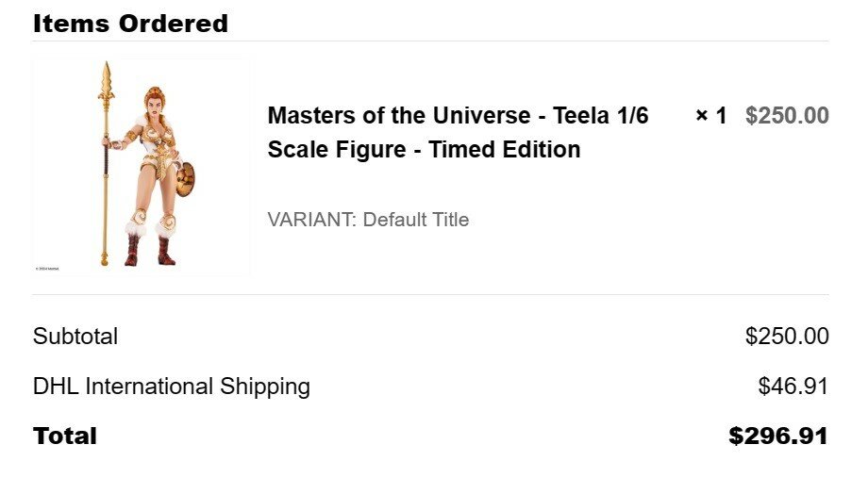Select the × 1 quantity label
This screenshot has width=868, height=494.
tap(710, 116)
